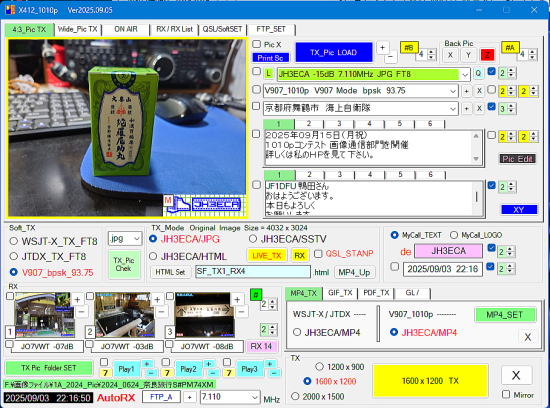The width and height of the screenshot is (550, 408).
Task: Click the yellow #B button
Action: coord(409,47)
